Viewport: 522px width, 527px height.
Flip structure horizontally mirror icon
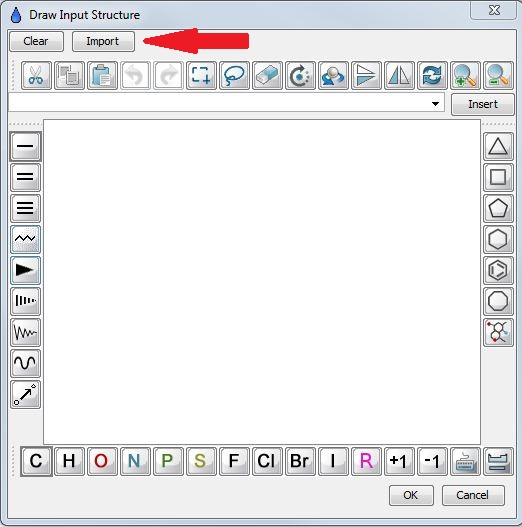point(399,75)
